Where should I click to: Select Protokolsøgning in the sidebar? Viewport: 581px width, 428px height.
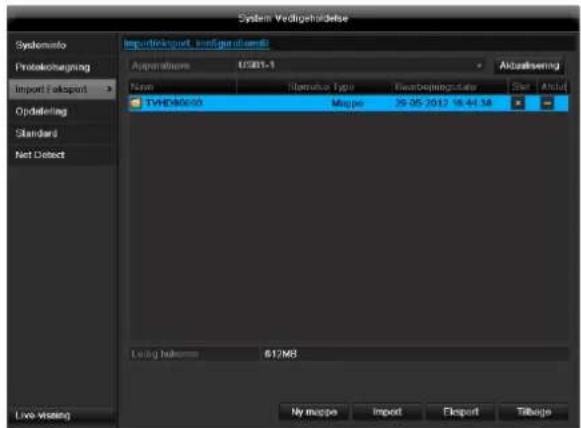(x=53, y=67)
